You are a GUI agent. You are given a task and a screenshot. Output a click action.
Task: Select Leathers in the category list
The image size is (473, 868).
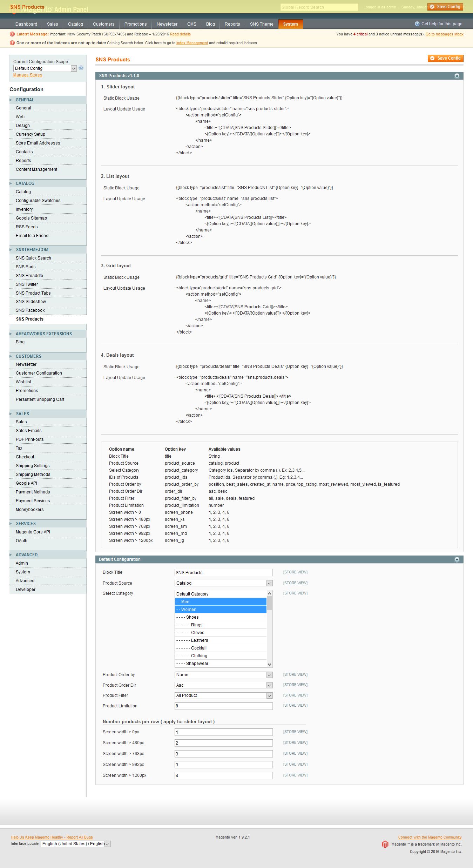[x=221, y=640]
